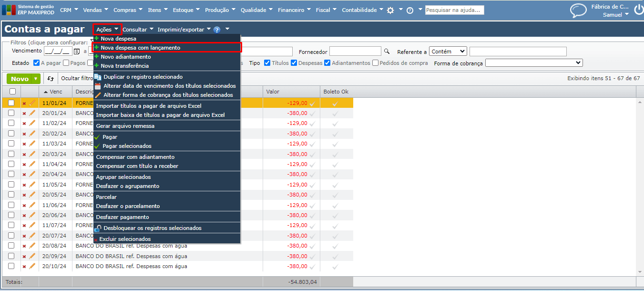Open the Financeiro menu dropdown
644x291 pixels.
294,10
